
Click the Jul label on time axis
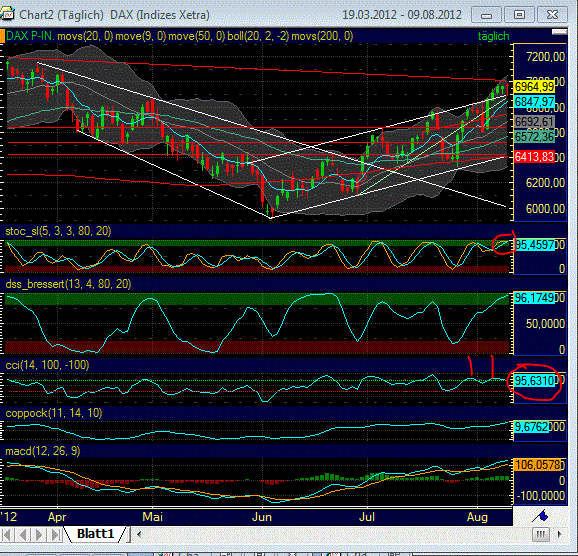click(x=367, y=517)
